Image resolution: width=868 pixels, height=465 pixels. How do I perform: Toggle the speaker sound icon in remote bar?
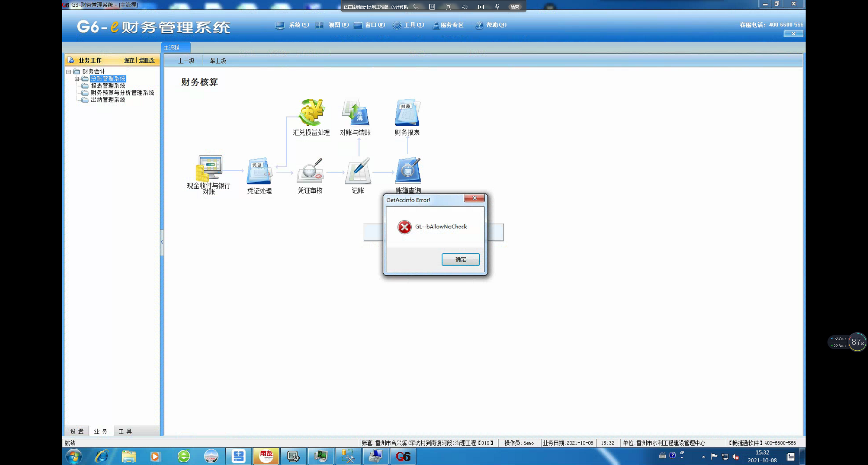(465, 7)
